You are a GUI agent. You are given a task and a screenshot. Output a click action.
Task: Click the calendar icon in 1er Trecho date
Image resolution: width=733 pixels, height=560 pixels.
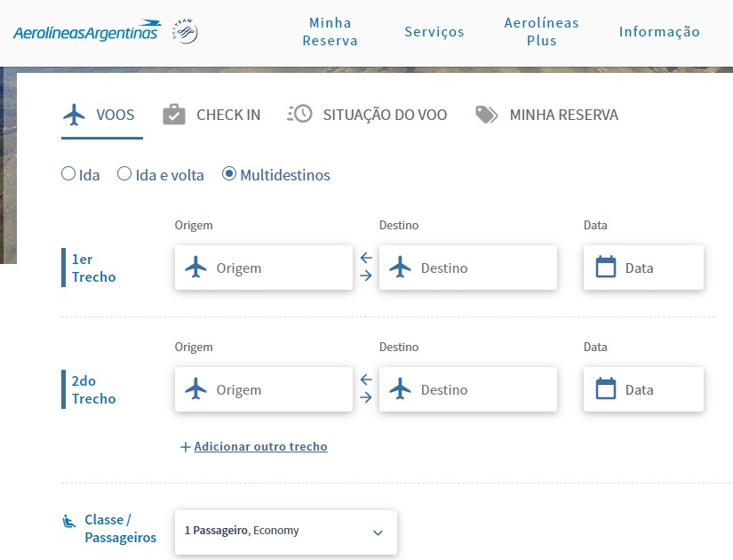(606, 268)
